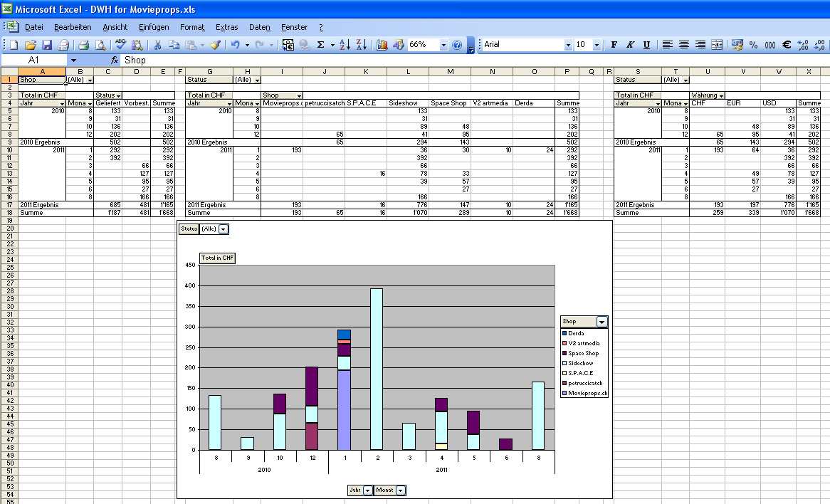
Task: Click the Jahr field button below chart
Action: tap(354, 490)
